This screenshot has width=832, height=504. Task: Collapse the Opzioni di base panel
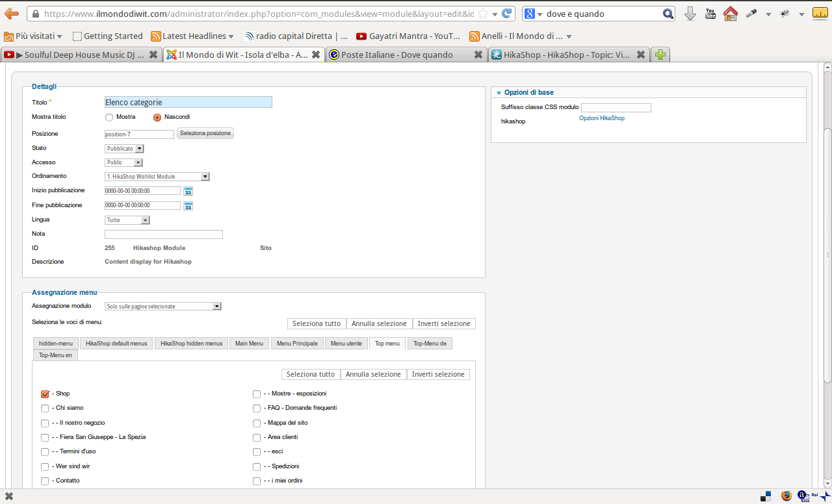tap(499, 93)
